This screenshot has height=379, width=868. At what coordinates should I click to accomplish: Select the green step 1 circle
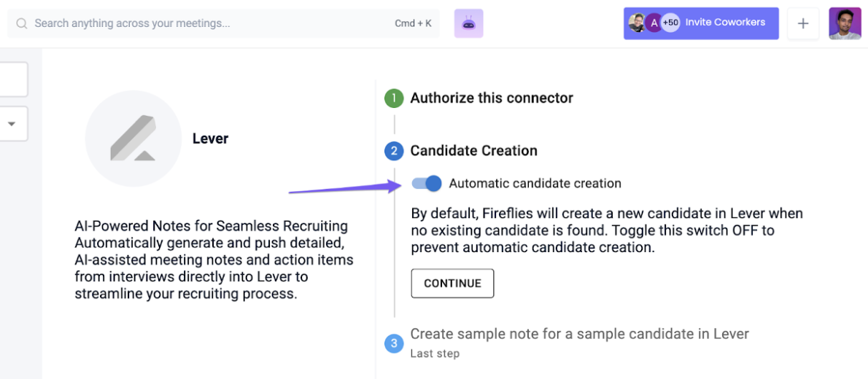coord(394,98)
